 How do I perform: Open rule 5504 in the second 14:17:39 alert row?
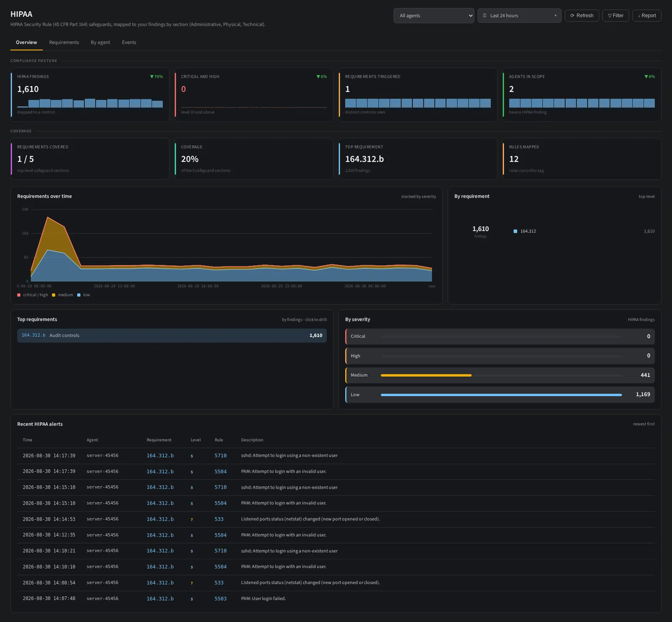coord(220,472)
